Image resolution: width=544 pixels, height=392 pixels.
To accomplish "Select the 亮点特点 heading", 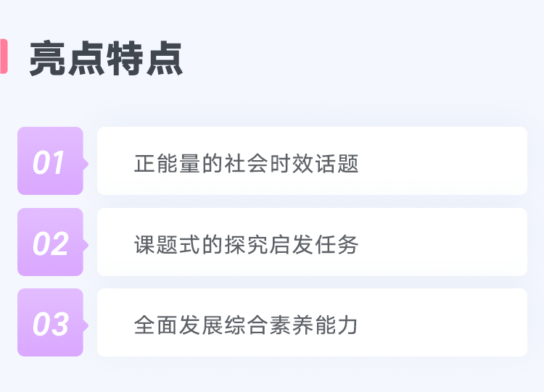I will click(106, 58).
